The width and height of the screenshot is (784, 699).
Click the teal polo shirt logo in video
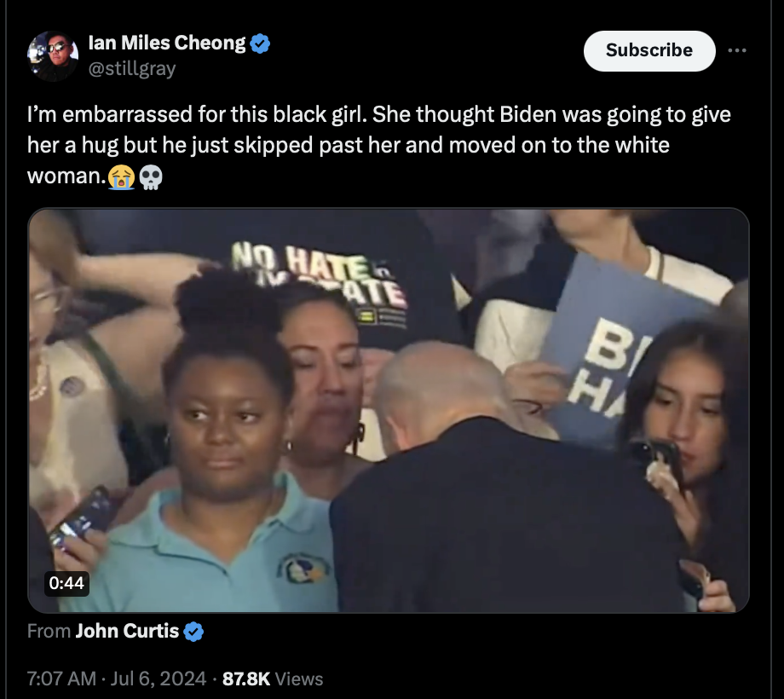pyautogui.click(x=303, y=568)
